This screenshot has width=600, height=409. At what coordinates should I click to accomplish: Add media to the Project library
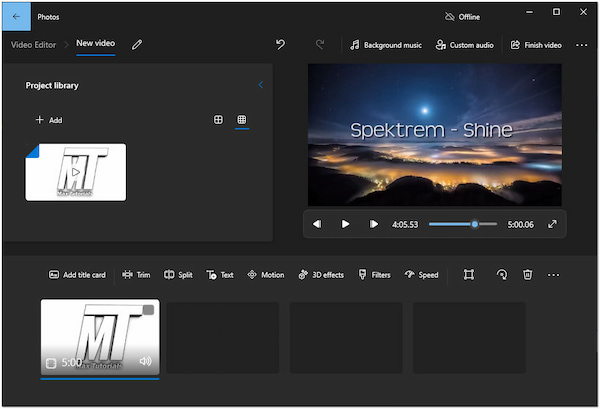(49, 120)
